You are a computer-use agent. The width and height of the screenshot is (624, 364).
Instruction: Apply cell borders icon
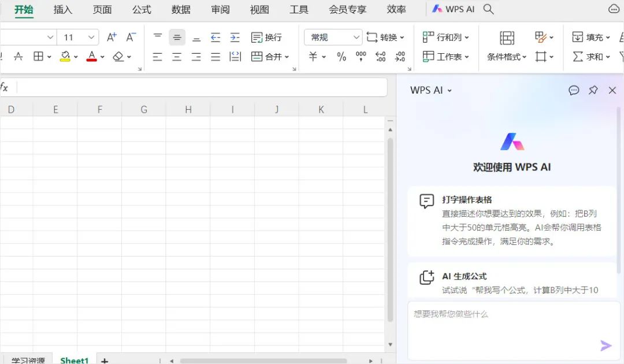pyautogui.click(x=38, y=57)
